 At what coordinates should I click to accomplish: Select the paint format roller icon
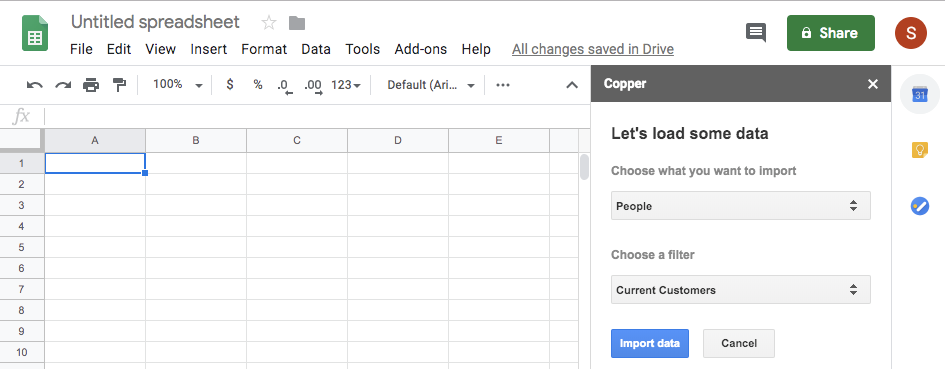pyautogui.click(x=119, y=85)
